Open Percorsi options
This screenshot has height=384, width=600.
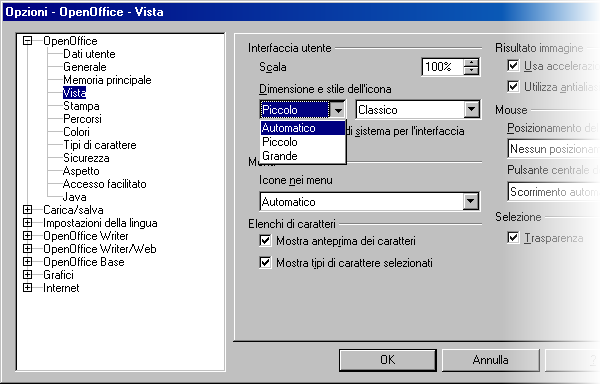click(82, 119)
